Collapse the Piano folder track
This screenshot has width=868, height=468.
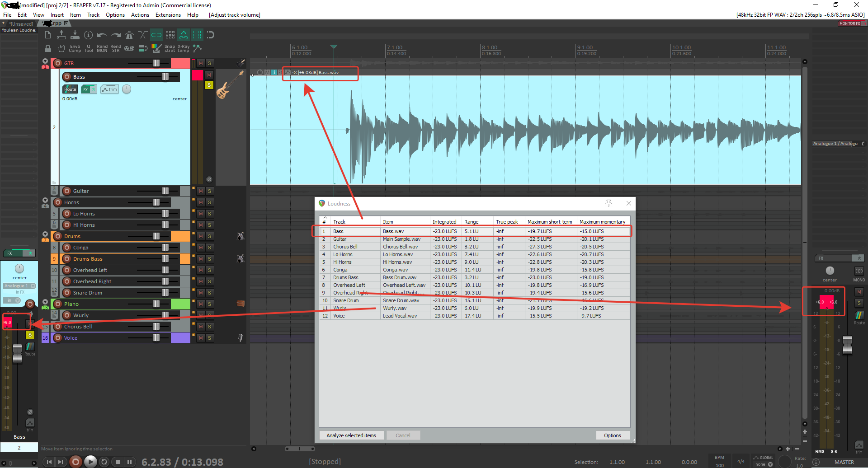pyautogui.click(x=45, y=302)
